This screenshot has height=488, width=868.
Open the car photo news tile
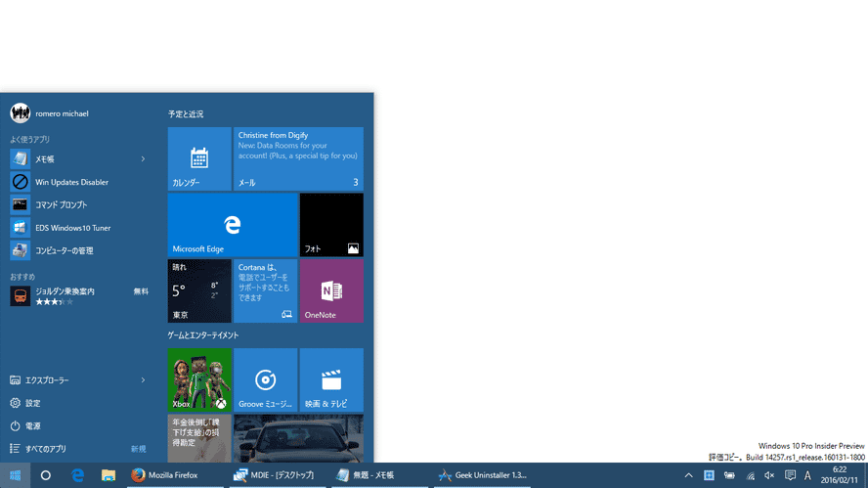(x=298, y=438)
